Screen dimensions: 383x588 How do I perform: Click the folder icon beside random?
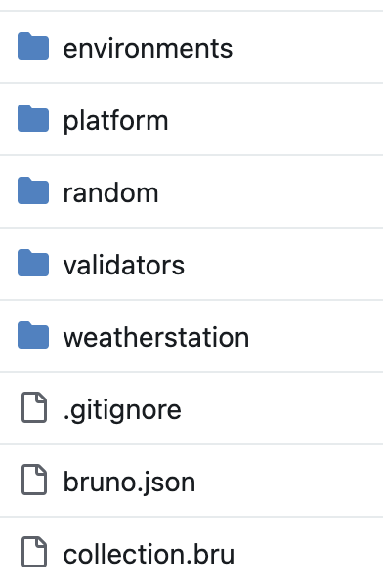click(x=33, y=190)
